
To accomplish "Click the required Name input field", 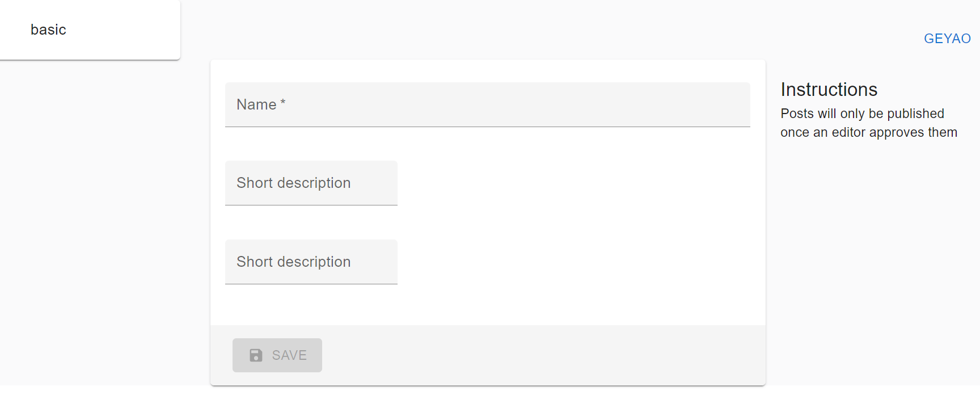I will click(487, 104).
